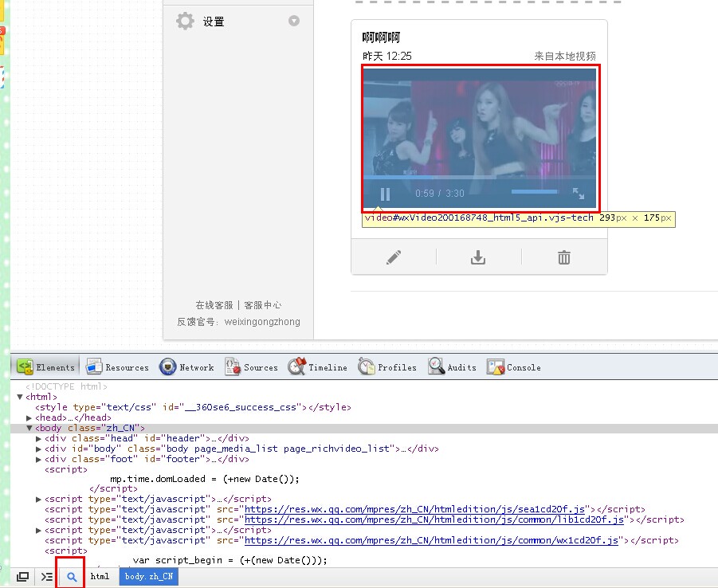Open the lib1cd20f.js script link
Image resolution: width=718 pixels, height=588 pixels.
(434, 519)
